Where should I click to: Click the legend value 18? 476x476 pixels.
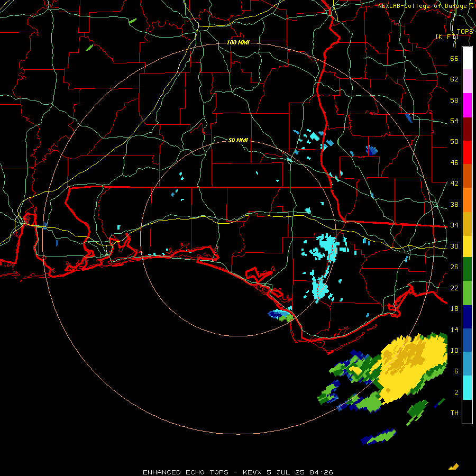454,308
